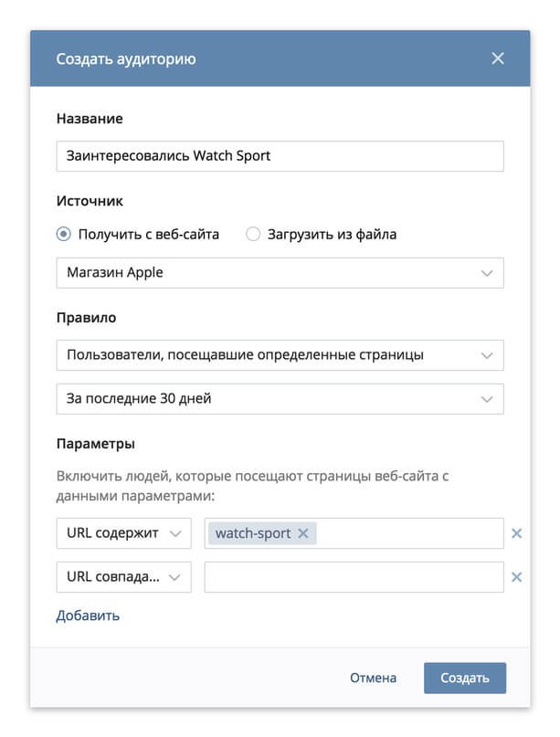
Task: Click chevron of Пользователи, посещавшие rule
Action: click(487, 355)
